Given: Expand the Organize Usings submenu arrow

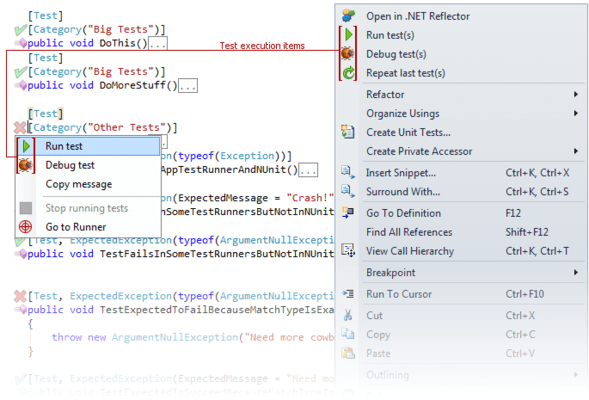Looking at the screenshot, I should tap(575, 113).
